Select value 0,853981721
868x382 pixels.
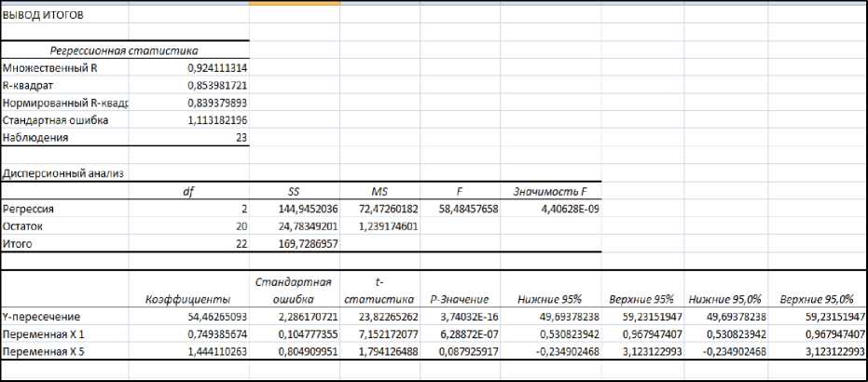coord(217,86)
